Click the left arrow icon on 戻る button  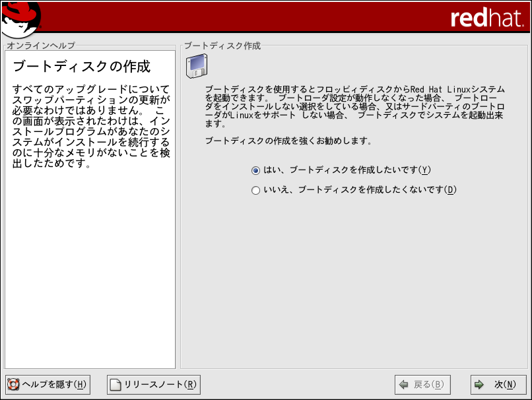click(x=403, y=385)
